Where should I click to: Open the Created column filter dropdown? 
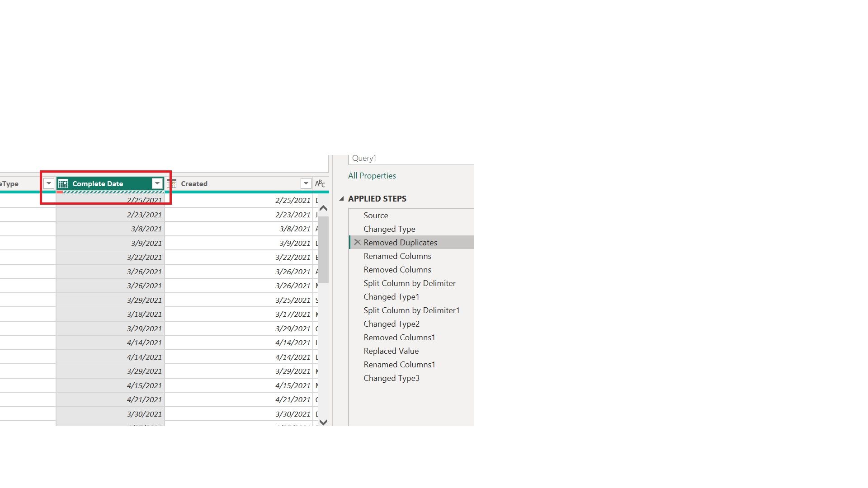pyautogui.click(x=306, y=183)
